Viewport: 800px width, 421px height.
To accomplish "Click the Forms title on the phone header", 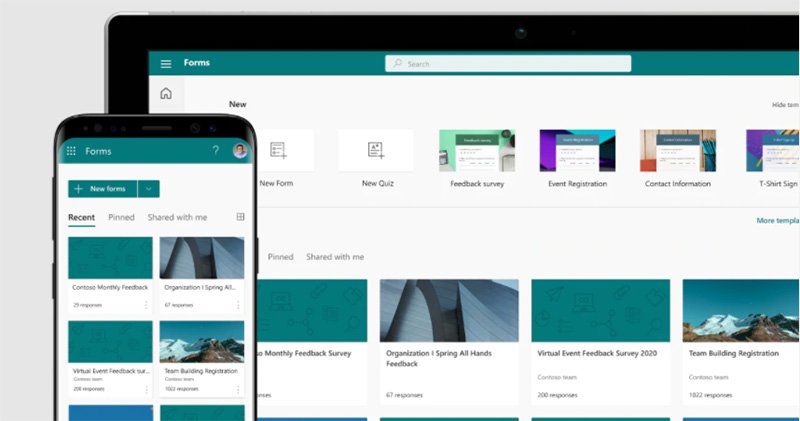I will 98,151.
